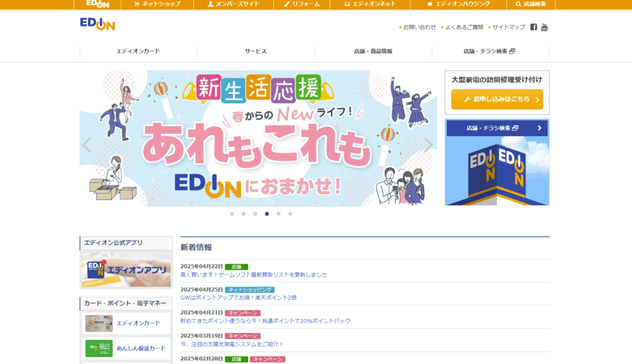Select second carousel dot

click(243, 214)
